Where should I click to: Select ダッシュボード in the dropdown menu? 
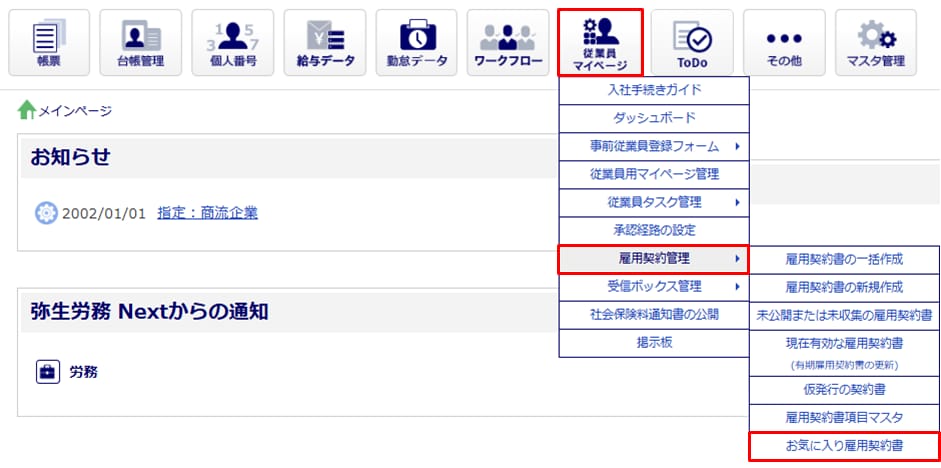(654, 118)
